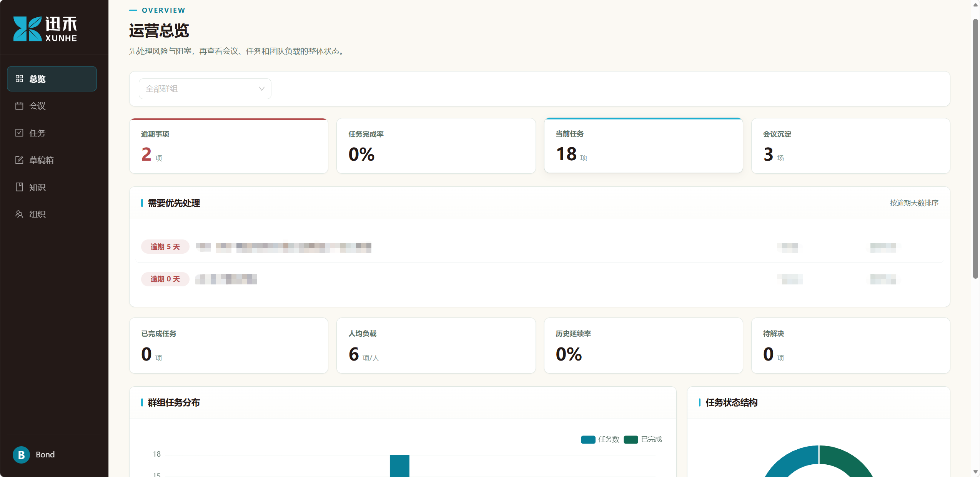Click the 人均负载 stat card
The width and height of the screenshot is (980, 477).
tap(436, 346)
